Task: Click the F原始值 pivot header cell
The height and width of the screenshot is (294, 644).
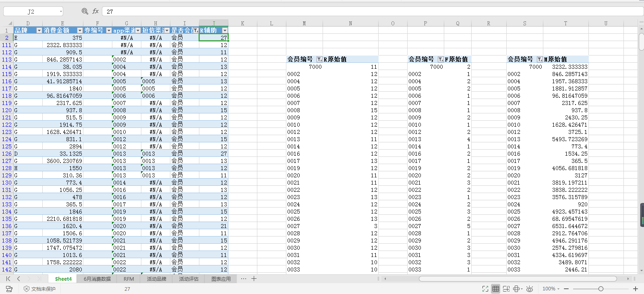Action: tap(457, 59)
